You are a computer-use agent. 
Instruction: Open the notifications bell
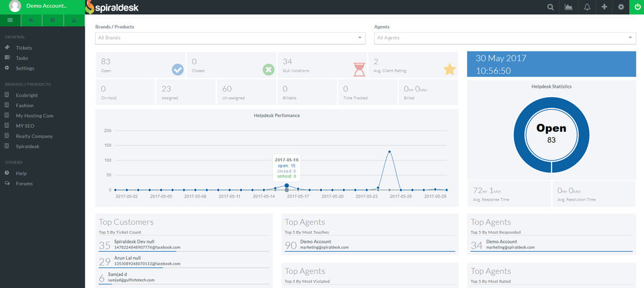coord(588,7)
